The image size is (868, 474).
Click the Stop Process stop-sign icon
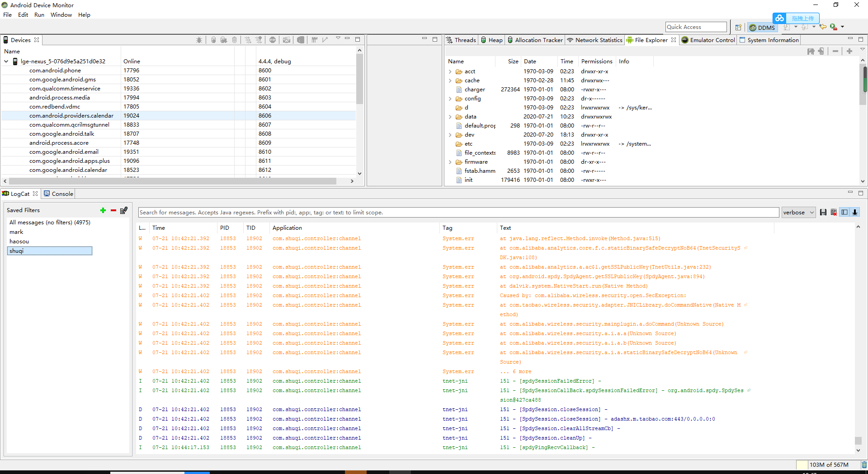[x=273, y=40]
